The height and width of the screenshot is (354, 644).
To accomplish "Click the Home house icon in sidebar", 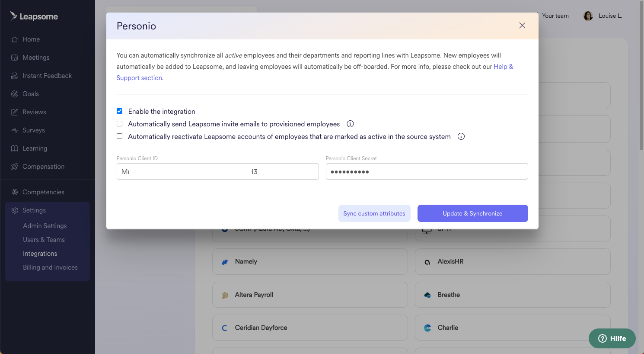I will click(15, 39).
